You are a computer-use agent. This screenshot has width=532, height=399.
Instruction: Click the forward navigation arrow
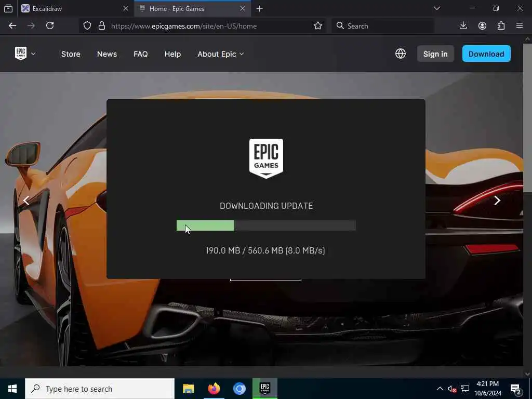pyautogui.click(x=31, y=26)
